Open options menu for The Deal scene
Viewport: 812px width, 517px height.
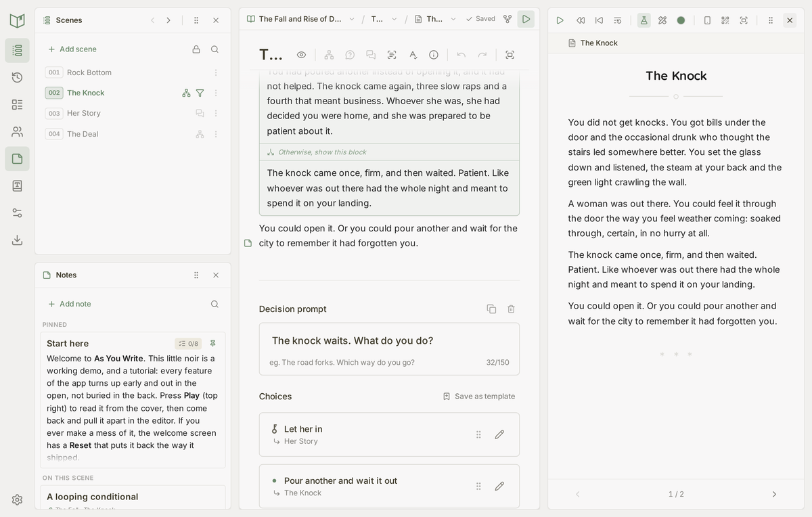[x=216, y=134]
